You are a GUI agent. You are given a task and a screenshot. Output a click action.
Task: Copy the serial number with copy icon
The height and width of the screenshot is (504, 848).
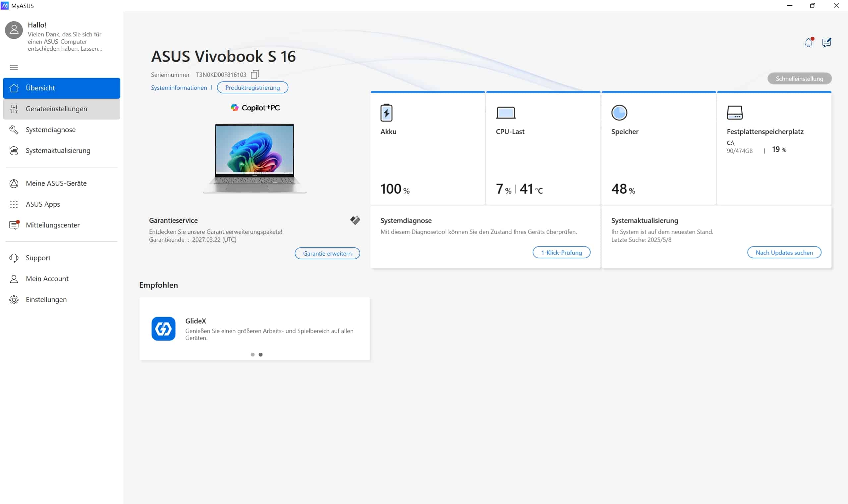point(254,75)
